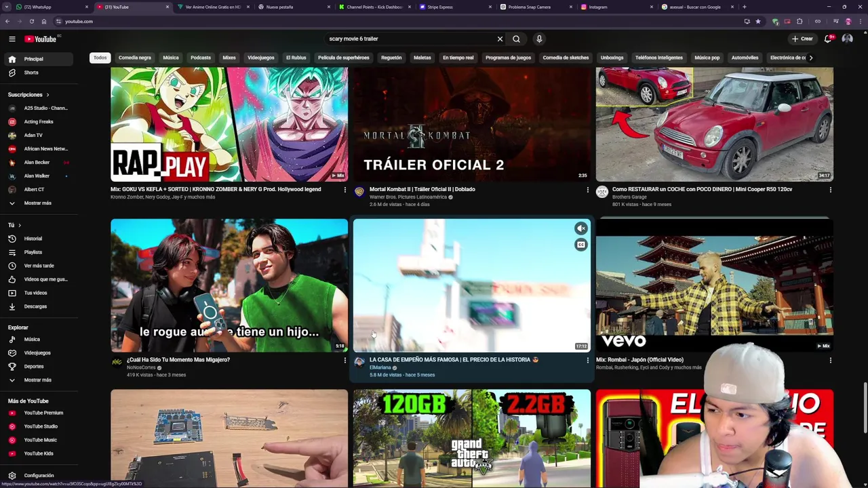This screenshot has height=488, width=868.
Task: Select the El Rubius filter chip
Action: (x=296, y=58)
